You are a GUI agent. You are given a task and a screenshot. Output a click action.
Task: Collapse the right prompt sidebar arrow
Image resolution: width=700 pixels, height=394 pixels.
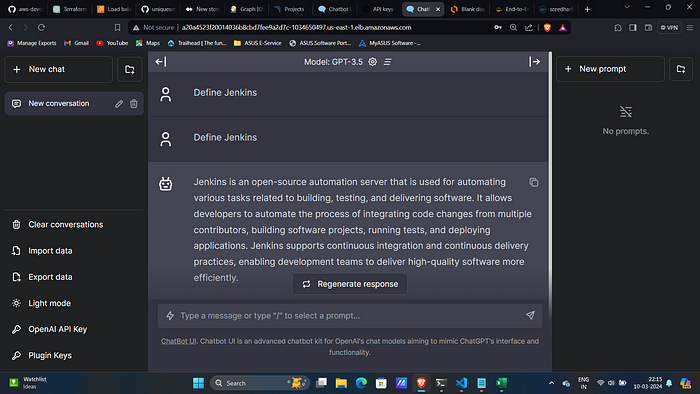click(534, 62)
